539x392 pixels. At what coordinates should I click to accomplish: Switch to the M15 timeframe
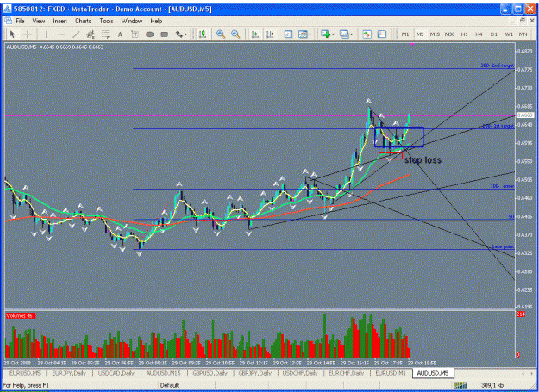[x=435, y=34]
